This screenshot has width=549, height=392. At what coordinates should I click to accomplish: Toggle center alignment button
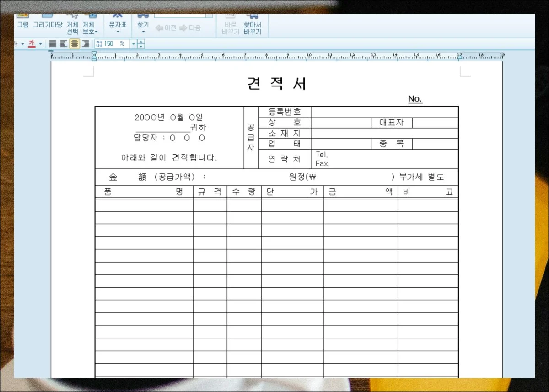74,44
